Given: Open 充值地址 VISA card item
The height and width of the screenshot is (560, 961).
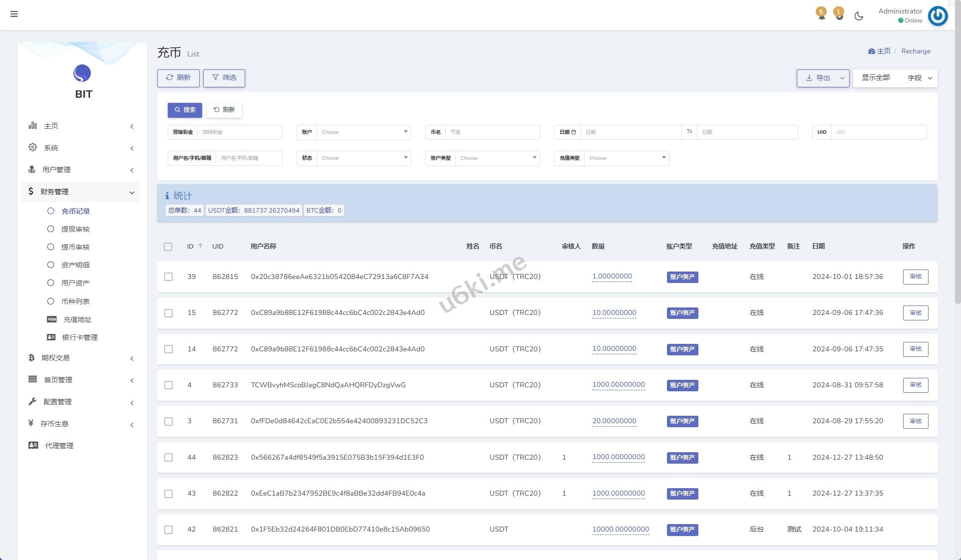Looking at the screenshot, I should [x=77, y=319].
